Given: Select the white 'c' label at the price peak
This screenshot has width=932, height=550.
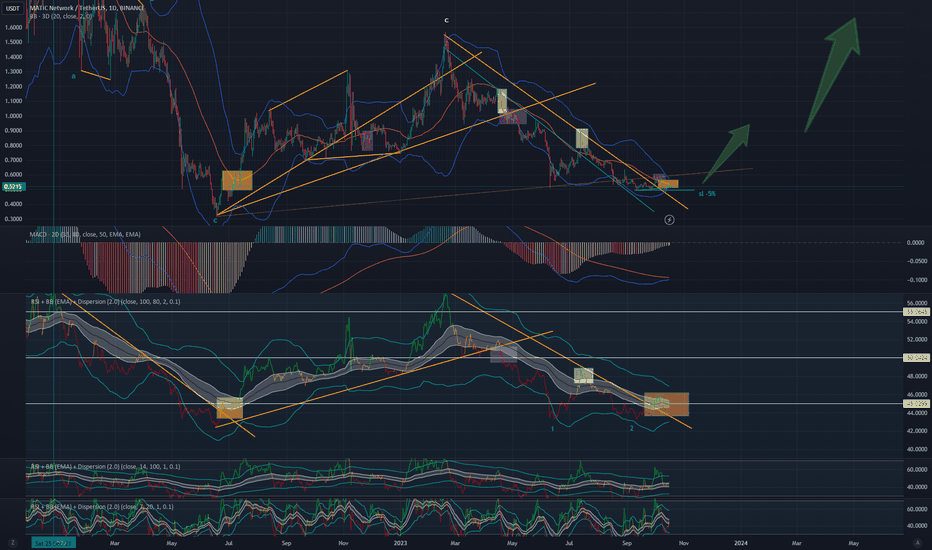Looking at the screenshot, I should pyautogui.click(x=446, y=20).
